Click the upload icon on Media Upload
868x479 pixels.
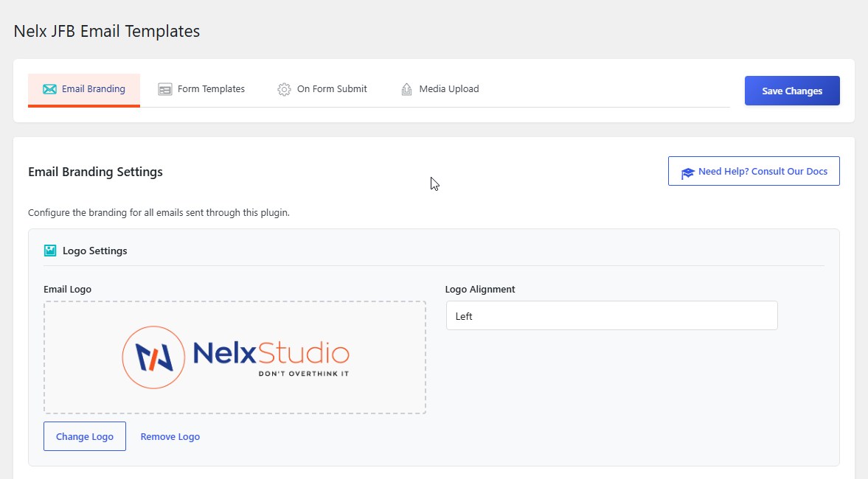406,89
